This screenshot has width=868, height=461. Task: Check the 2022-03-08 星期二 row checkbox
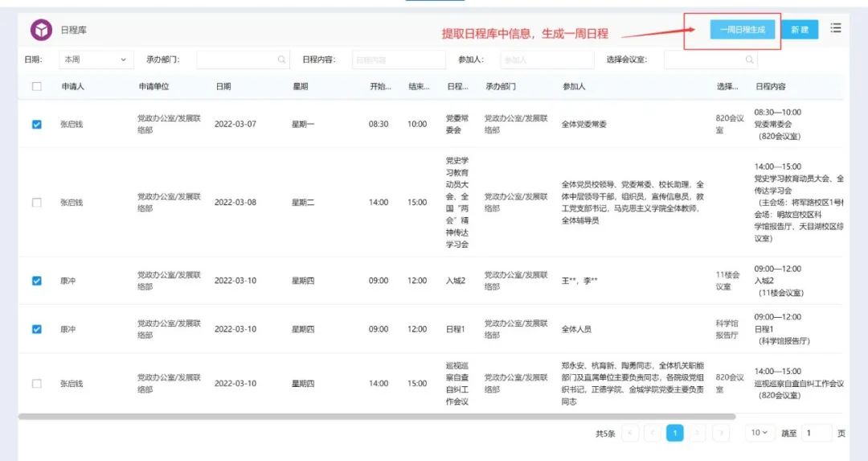pos(36,202)
